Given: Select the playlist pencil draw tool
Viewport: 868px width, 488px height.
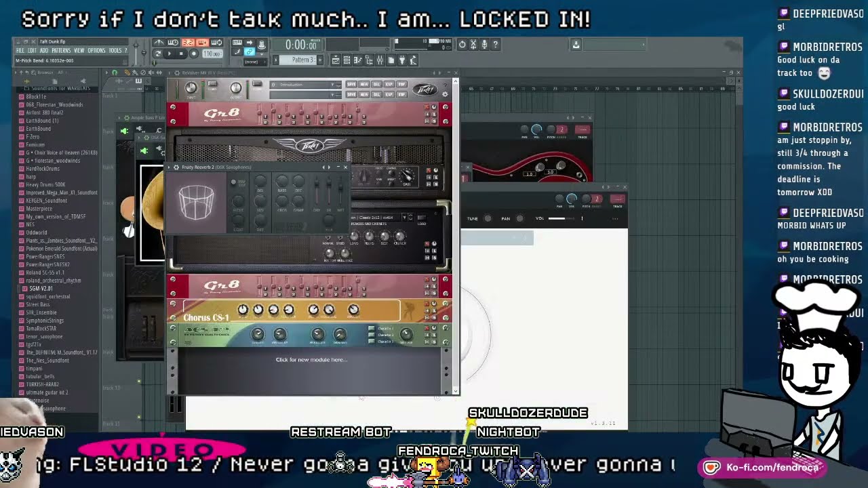Looking at the screenshot, I should pyautogui.click(x=127, y=73).
